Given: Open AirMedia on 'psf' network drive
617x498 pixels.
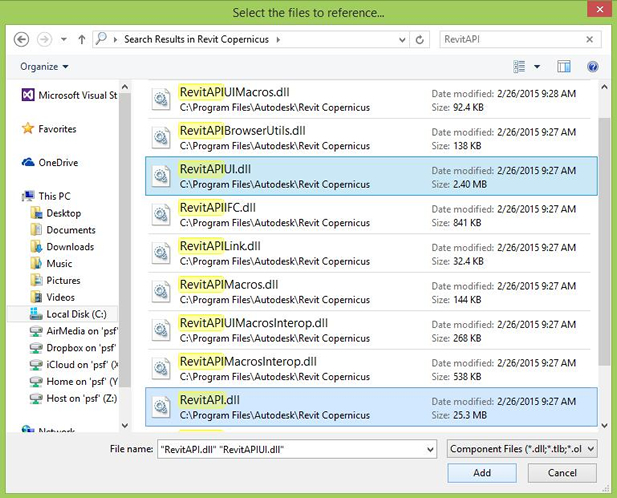Looking at the screenshot, I should tap(74, 331).
